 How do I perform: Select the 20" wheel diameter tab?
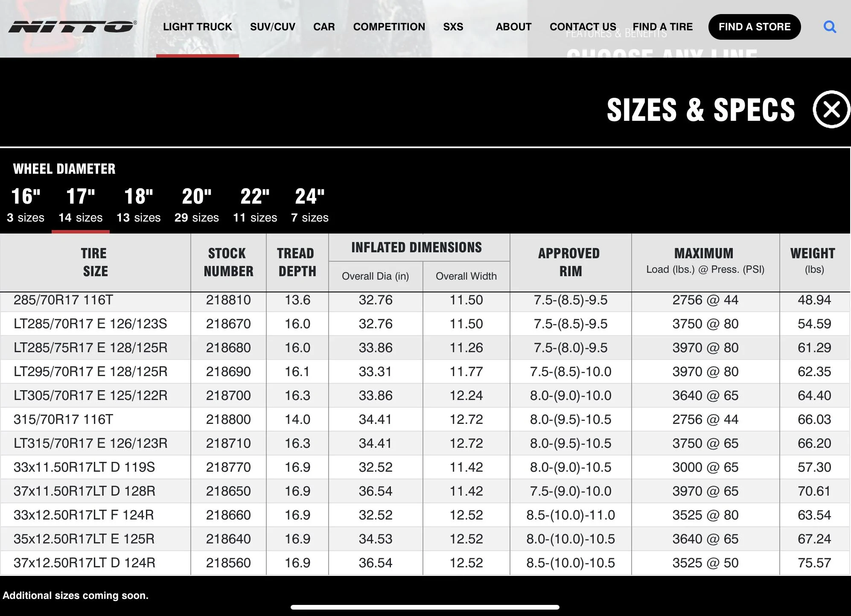[x=197, y=205]
